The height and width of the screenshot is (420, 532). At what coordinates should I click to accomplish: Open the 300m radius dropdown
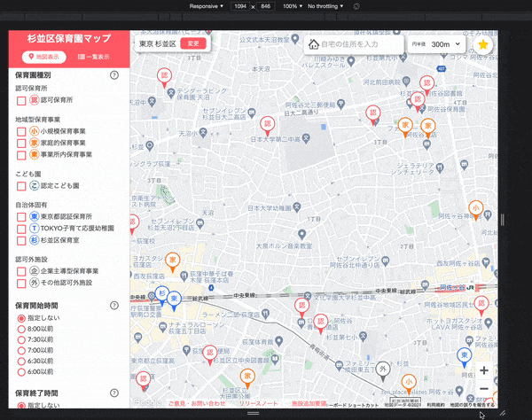pyautogui.click(x=445, y=44)
